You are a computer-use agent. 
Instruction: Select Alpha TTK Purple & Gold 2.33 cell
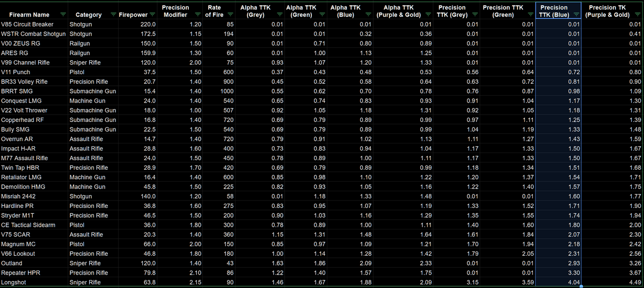(x=402, y=263)
